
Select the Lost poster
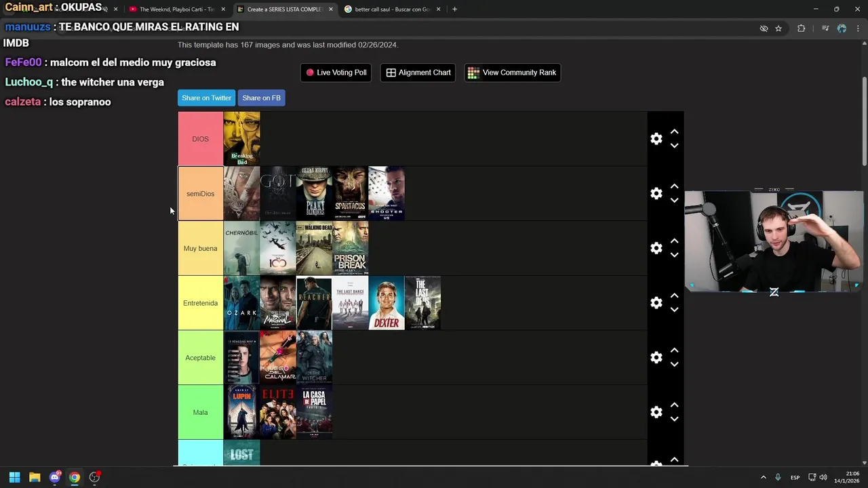pyautogui.click(x=241, y=453)
